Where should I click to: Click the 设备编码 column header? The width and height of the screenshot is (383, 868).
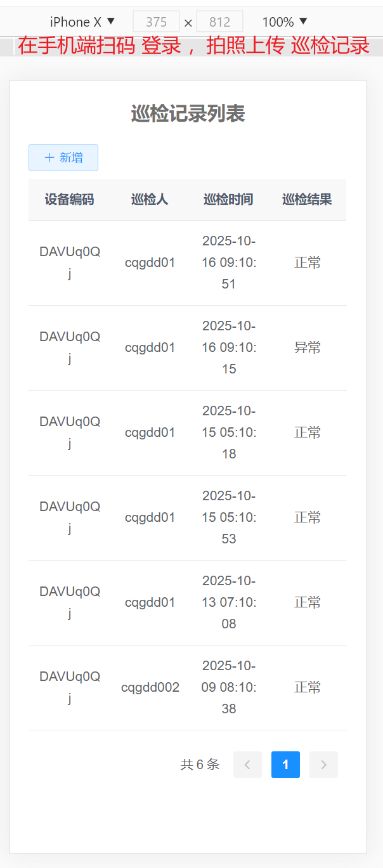tap(69, 200)
